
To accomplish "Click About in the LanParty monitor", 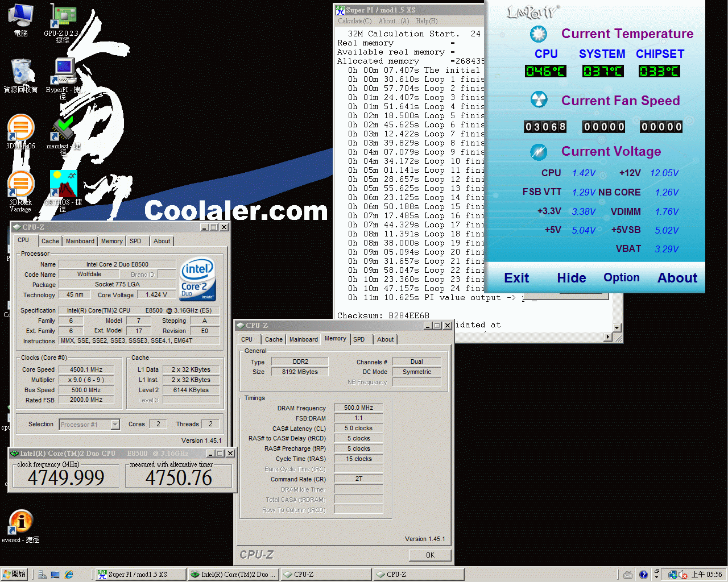I will [x=677, y=278].
